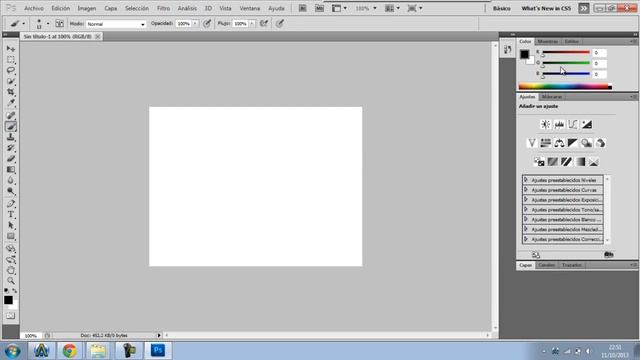Click the status bar zoom percentage field
The width and height of the screenshot is (640, 360).
tap(31, 336)
